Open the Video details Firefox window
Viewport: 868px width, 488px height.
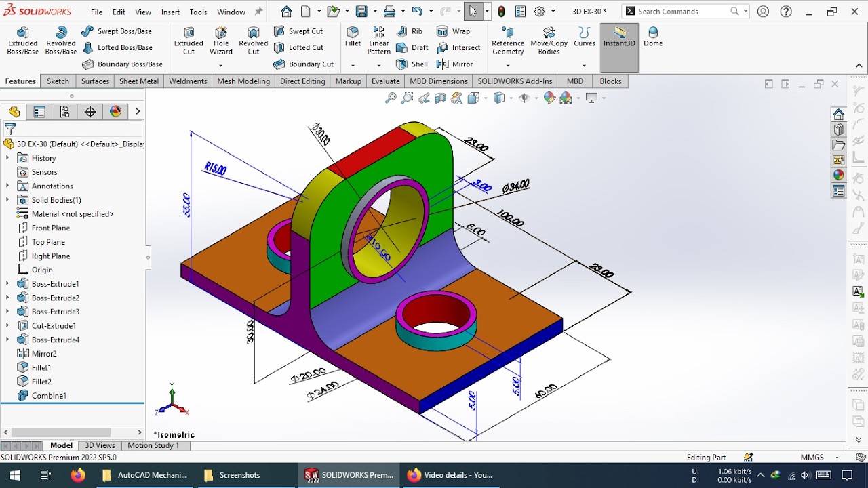click(x=450, y=475)
